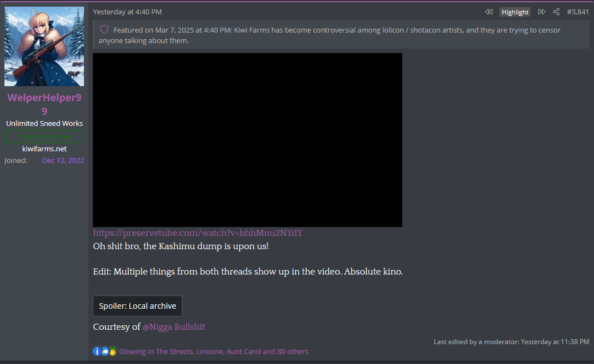
Task: Click the Yesterday at 4:40 PM timestamp
Action: tap(127, 12)
